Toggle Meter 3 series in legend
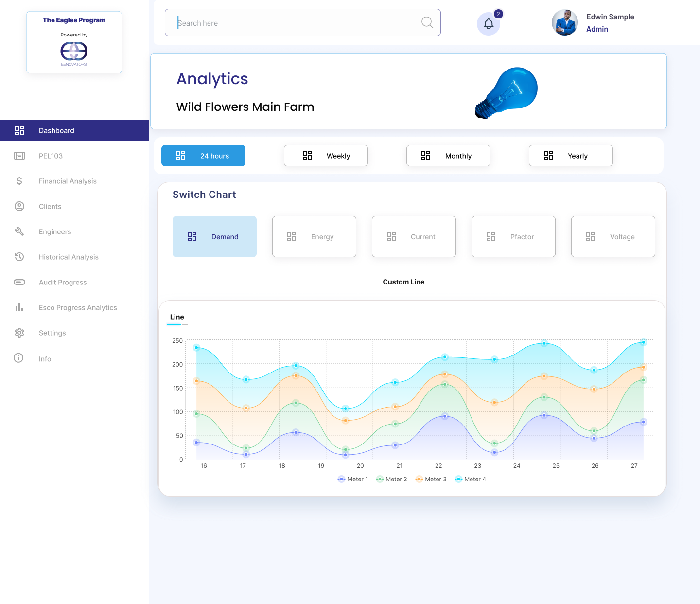 coord(431,479)
